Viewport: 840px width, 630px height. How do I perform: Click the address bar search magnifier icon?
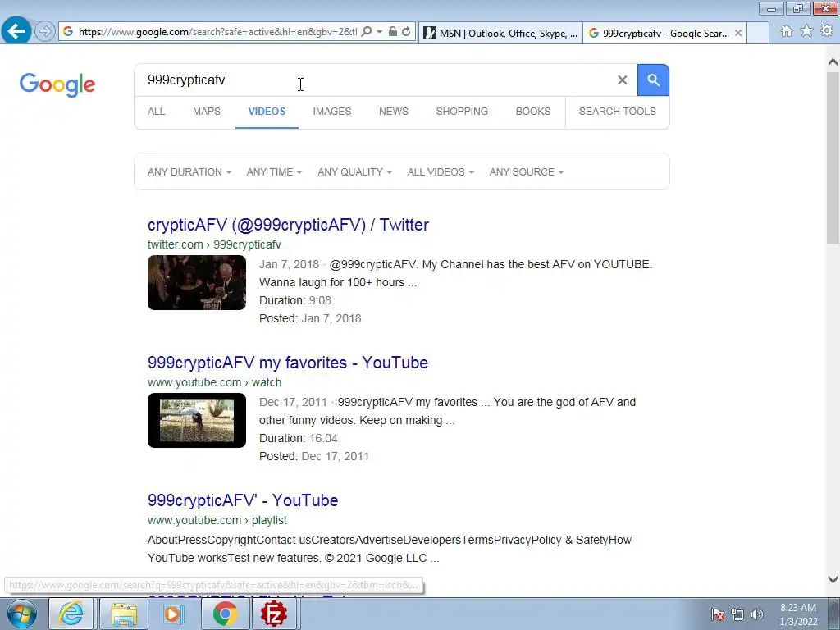(x=367, y=32)
